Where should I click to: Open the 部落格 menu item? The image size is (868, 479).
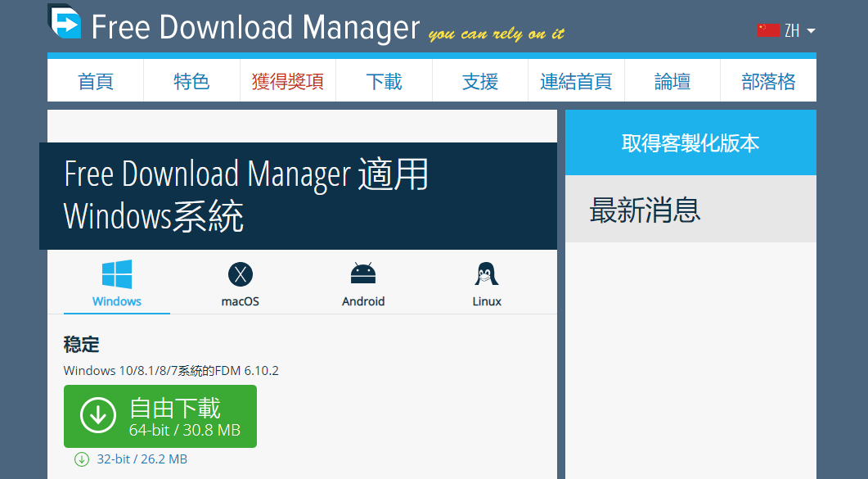768,81
